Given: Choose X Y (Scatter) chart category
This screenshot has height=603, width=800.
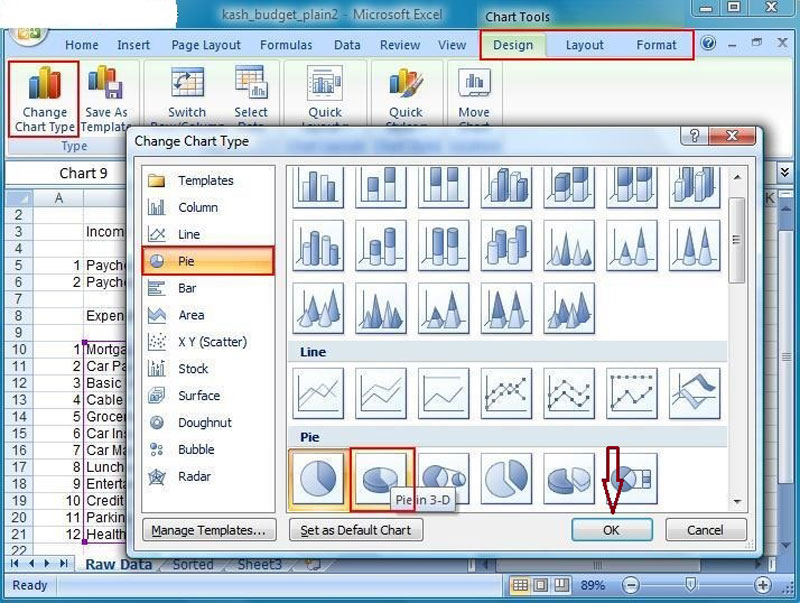Looking at the screenshot, I should click(x=208, y=342).
